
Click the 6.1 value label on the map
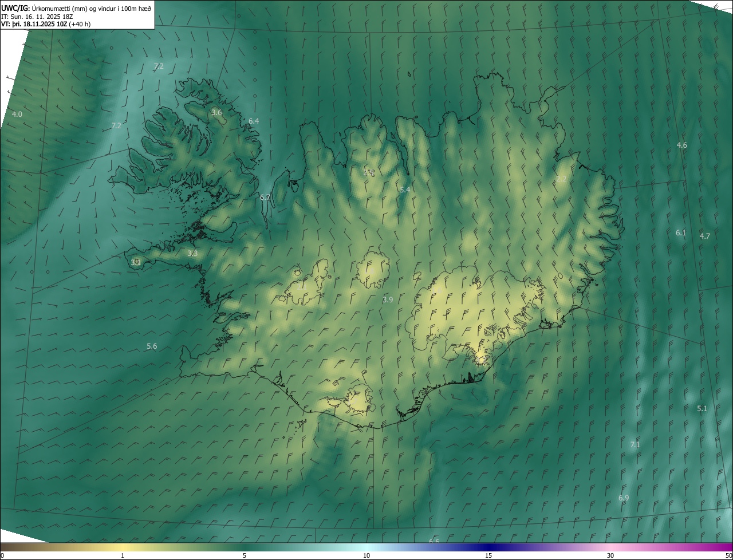click(680, 233)
